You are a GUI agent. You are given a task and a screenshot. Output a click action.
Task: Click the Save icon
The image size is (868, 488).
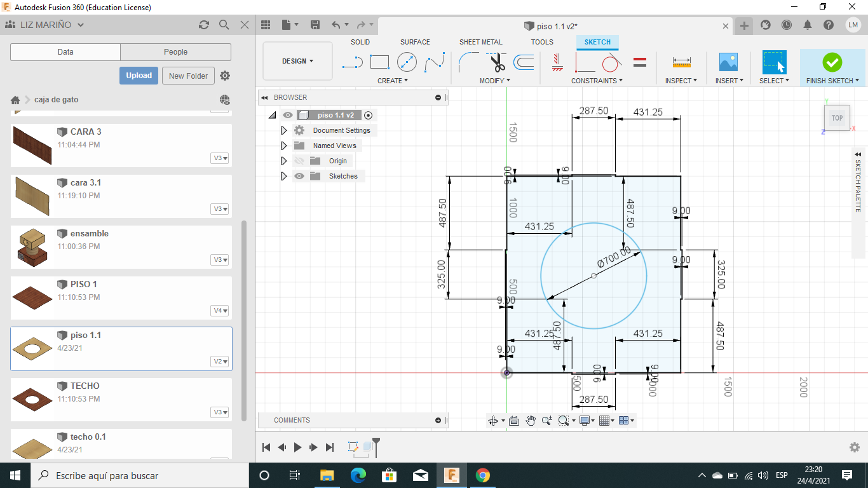coord(315,25)
